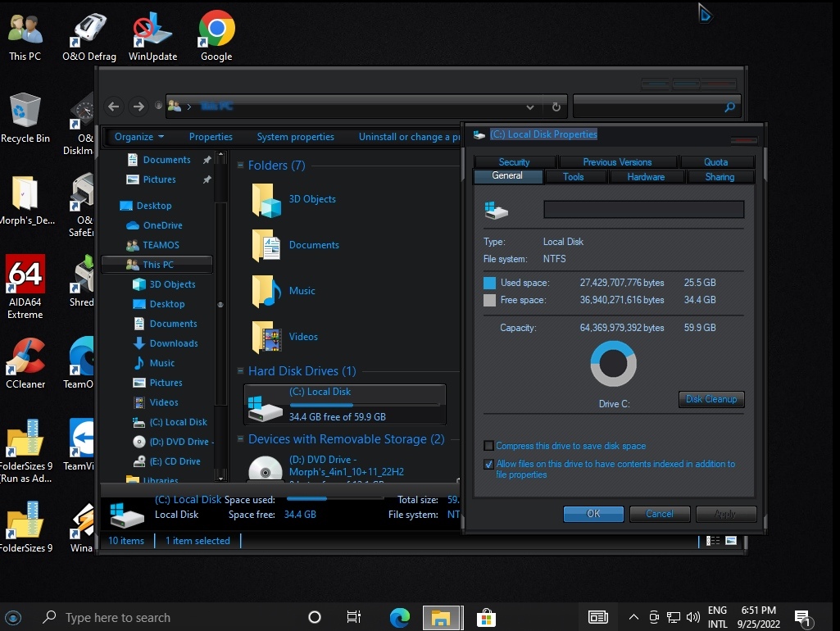
Task: Open the Videos folder icon
Action: tap(266, 337)
